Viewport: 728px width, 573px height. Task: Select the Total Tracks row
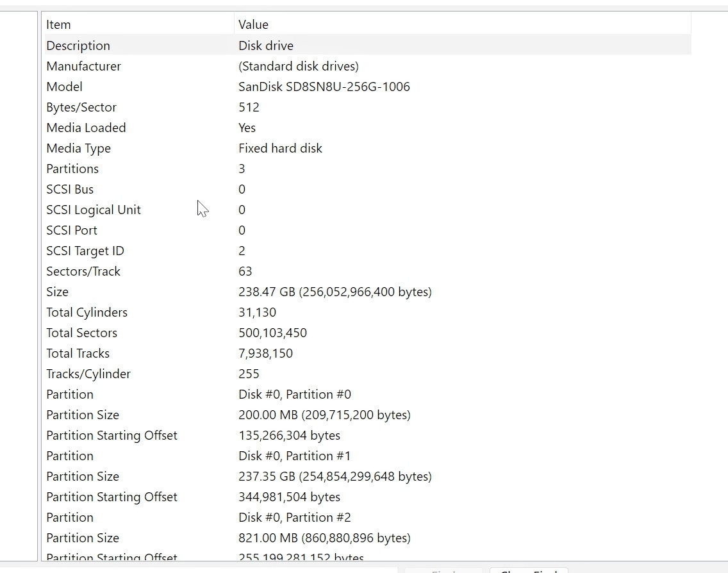[x=368, y=353]
